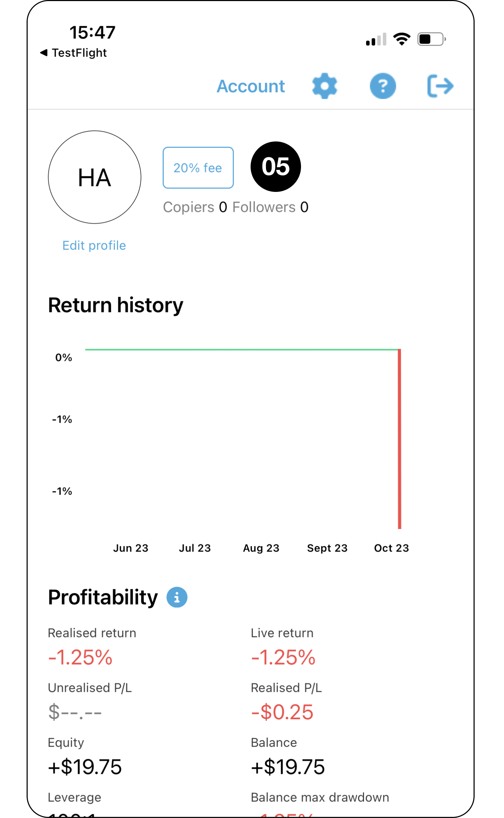Tap the Profitability info icon
The width and height of the screenshot is (504, 818).
coord(177,597)
